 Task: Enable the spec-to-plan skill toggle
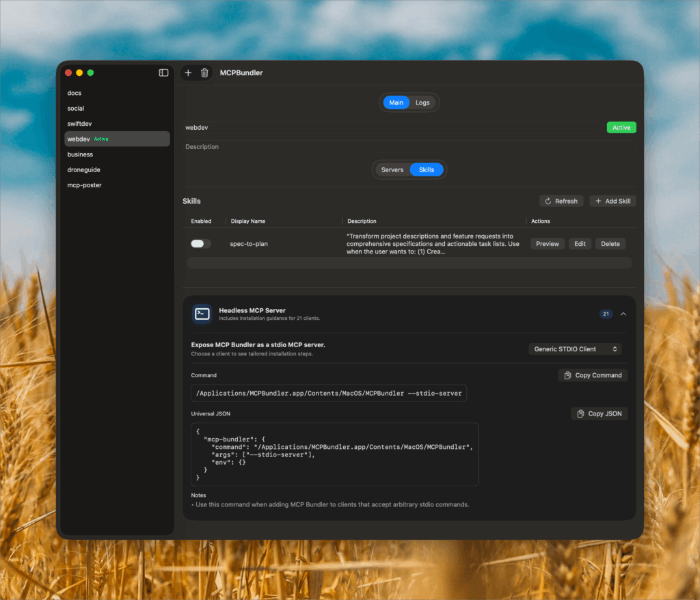pyautogui.click(x=200, y=244)
